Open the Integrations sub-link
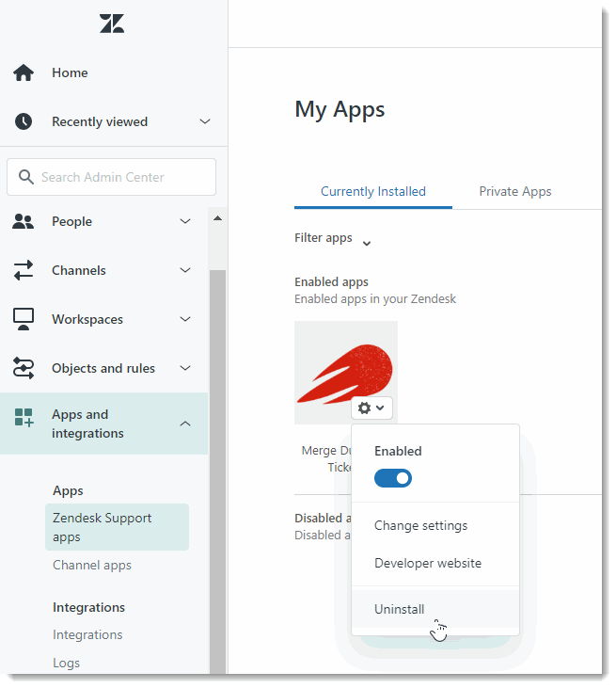 click(x=87, y=635)
